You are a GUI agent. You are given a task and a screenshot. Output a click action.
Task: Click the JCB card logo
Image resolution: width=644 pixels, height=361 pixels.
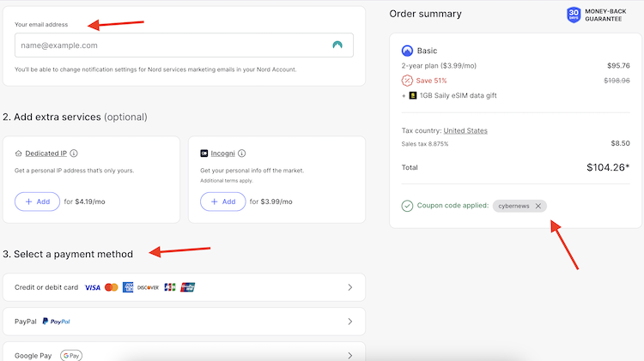[x=170, y=287]
